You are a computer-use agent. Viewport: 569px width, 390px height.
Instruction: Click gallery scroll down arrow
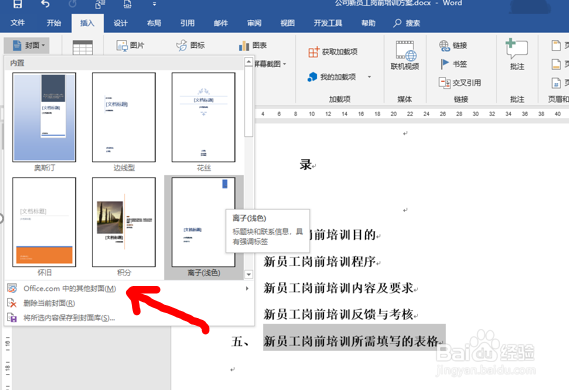pyautogui.click(x=249, y=274)
